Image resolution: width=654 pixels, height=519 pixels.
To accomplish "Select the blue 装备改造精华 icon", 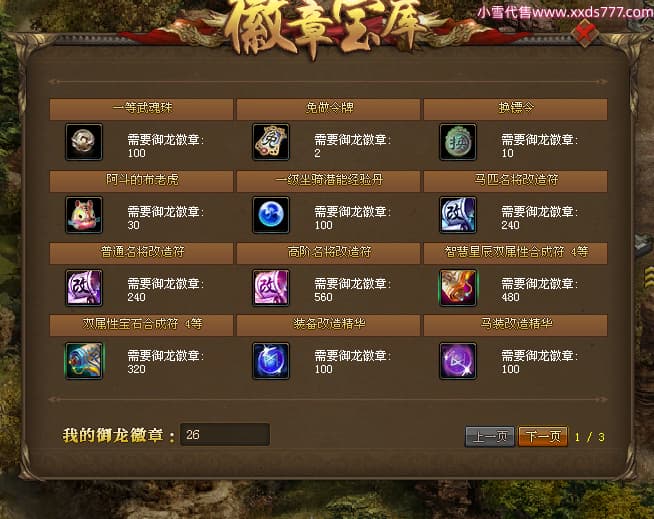I will tap(271, 360).
